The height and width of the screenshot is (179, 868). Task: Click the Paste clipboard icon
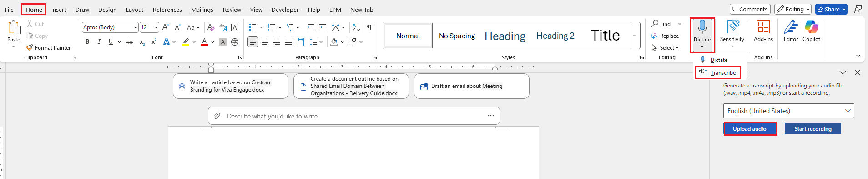[14, 28]
